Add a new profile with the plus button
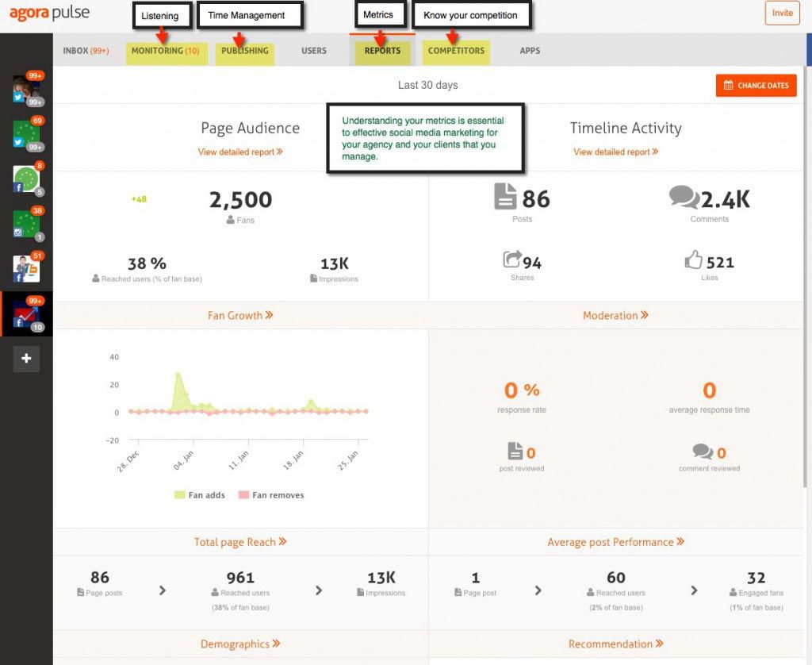812x665 pixels. 26,358
